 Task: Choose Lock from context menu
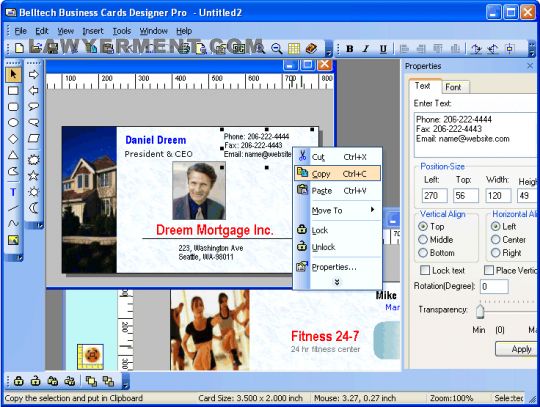click(x=338, y=230)
